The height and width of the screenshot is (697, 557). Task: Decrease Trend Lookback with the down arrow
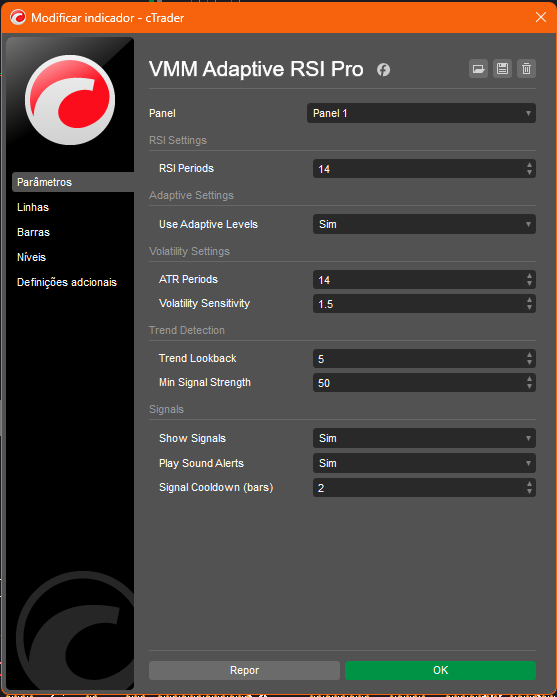529,362
